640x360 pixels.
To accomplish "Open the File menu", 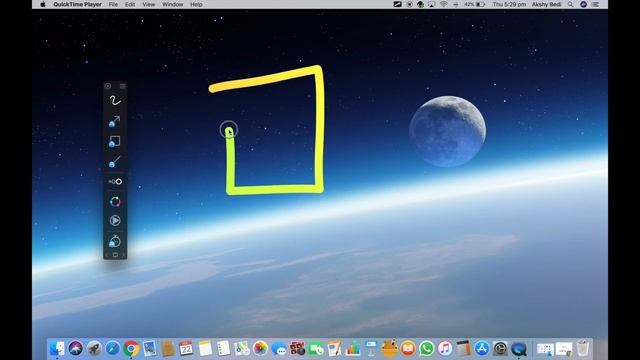I will pyautogui.click(x=113, y=4).
